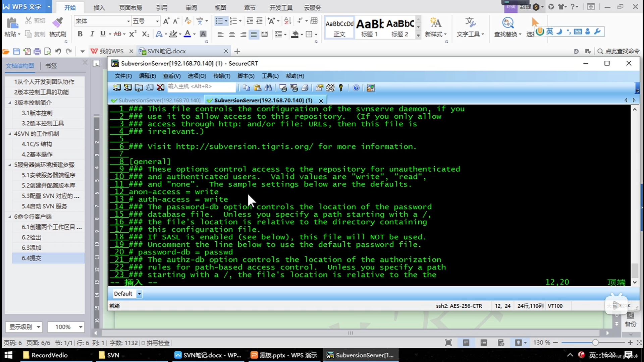Click the disconnect icon in SecureCRT toolbar

click(x=160, y=88)
